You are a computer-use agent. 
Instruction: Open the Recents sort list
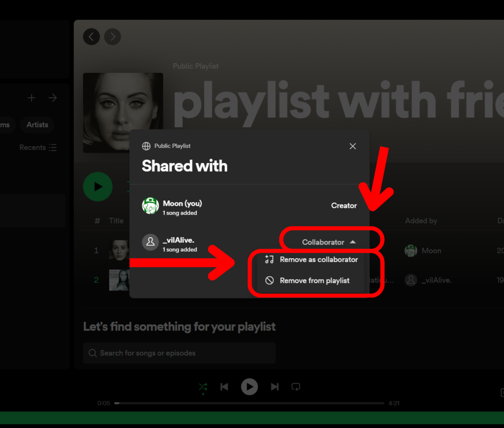[38, 147]
